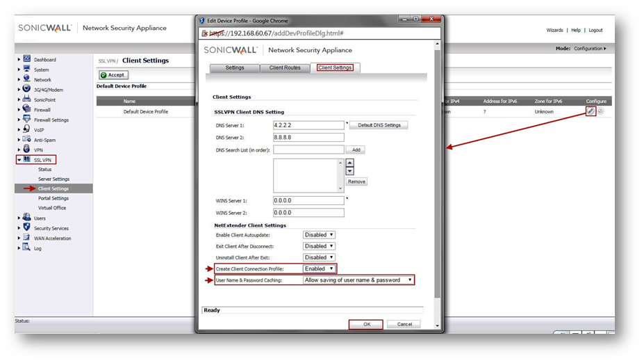Click the Dashboard icon in sidebar
The height and width of the screenshot is (363, 644).
tap(26, 59)
